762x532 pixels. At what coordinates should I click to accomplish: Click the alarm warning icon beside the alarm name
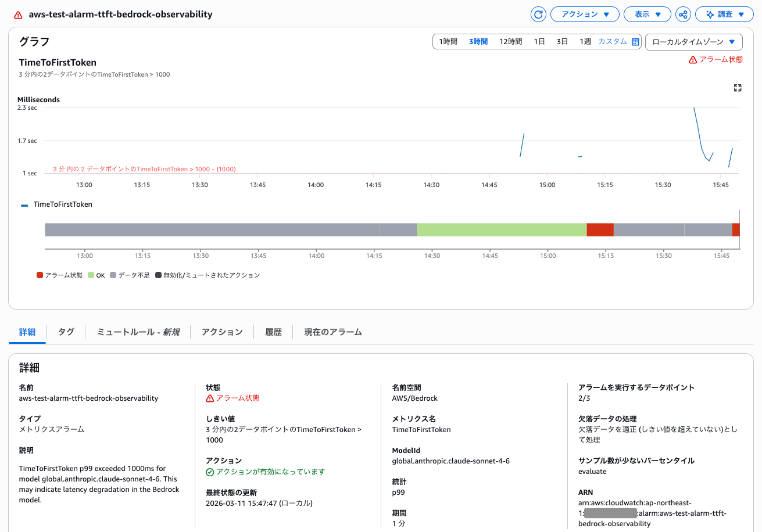[x=17, y=14]
